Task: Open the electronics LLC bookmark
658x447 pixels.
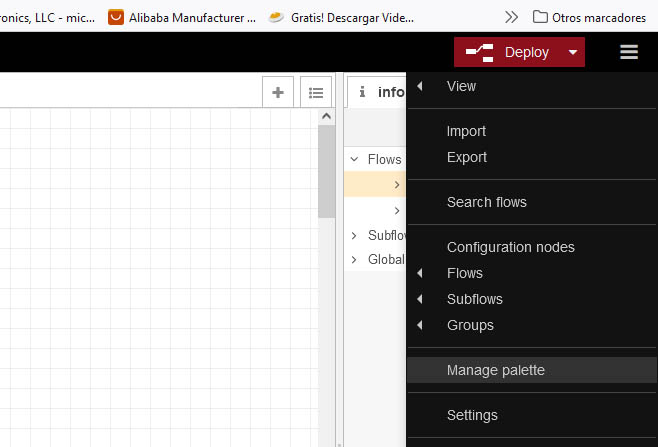Action: tap(47, 18)
